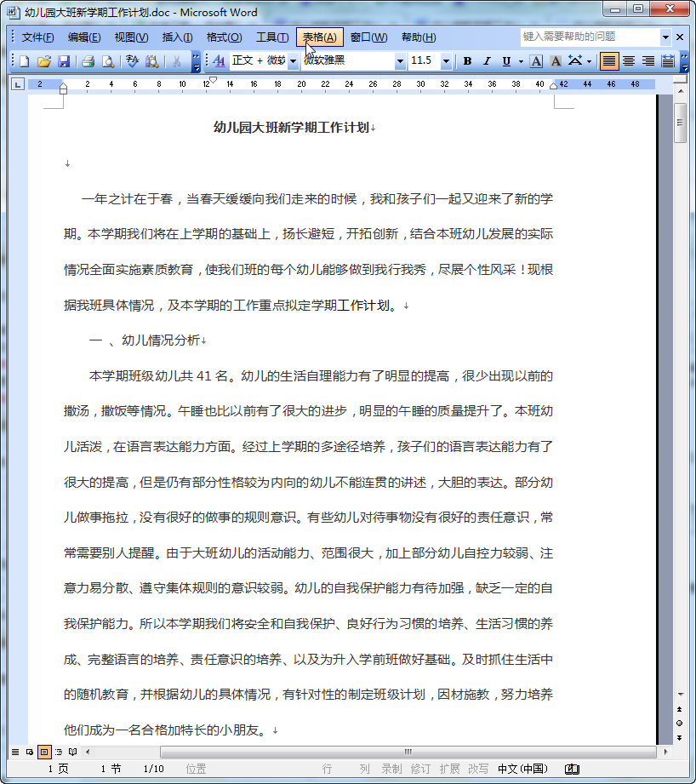
Task: Click the Character Shading icon
Action: 555,61
